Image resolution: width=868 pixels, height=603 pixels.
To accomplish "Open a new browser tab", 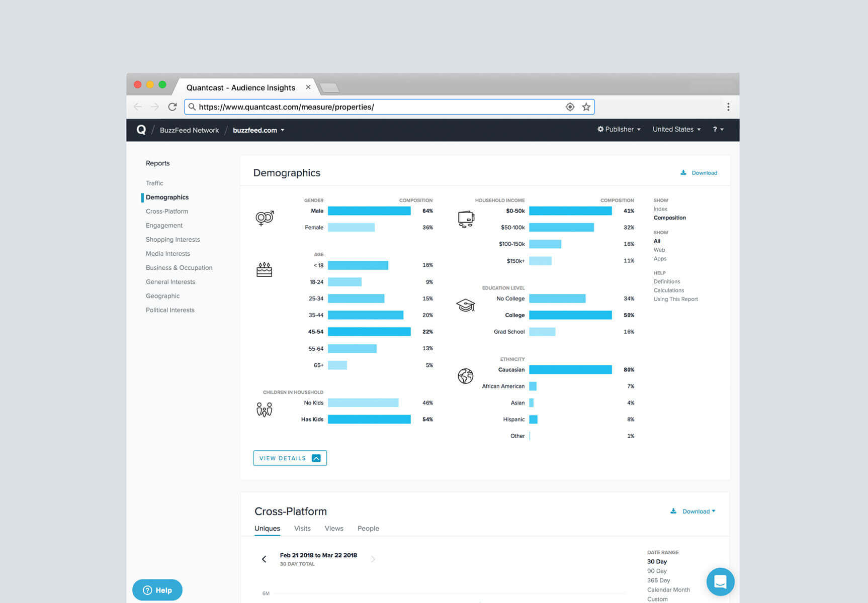I will click(329, 88).
